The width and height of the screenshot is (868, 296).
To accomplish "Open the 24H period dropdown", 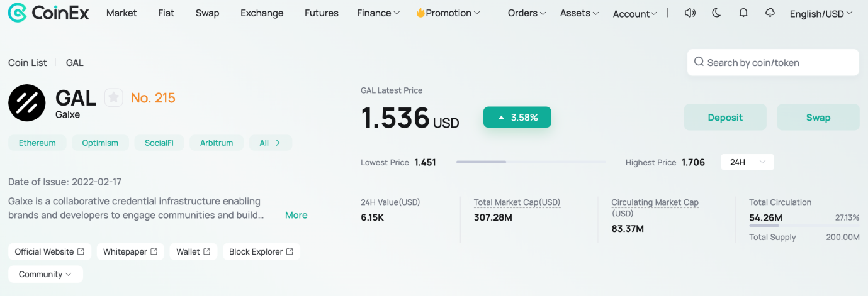I will pyautogui.click(x=747, y=162).
